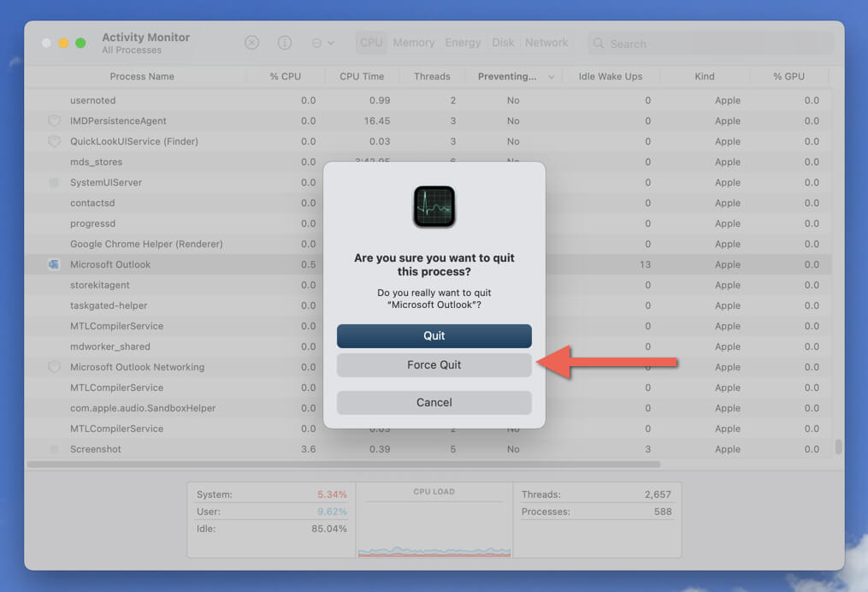This screenshot has height=592, width=868.
Task: Select the progressd process
Action: (x=92, y=223)
